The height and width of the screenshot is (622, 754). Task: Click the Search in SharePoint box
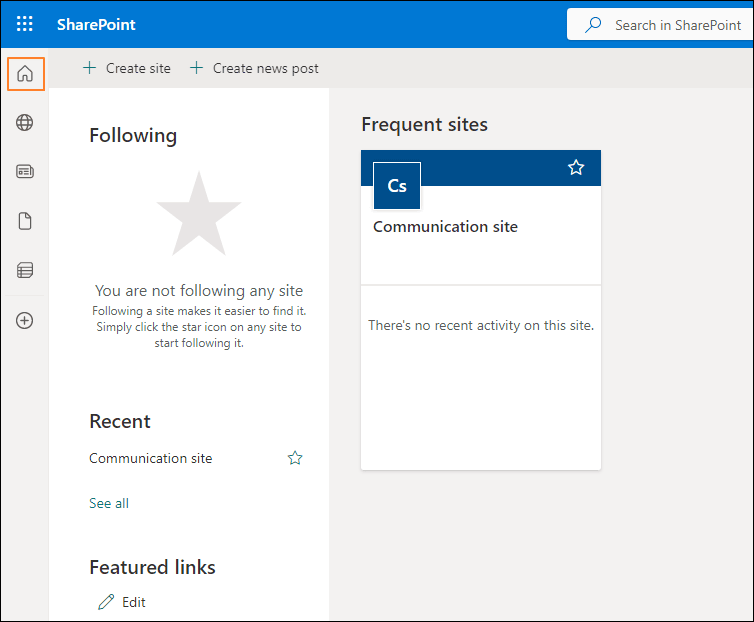click(660, 25)
